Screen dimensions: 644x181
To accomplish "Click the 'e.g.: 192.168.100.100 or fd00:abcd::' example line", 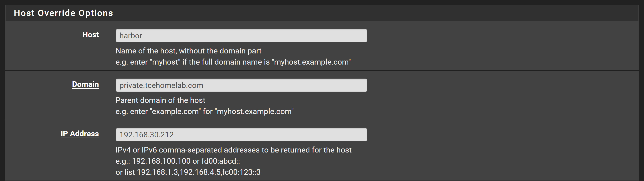I will (178, 161).
